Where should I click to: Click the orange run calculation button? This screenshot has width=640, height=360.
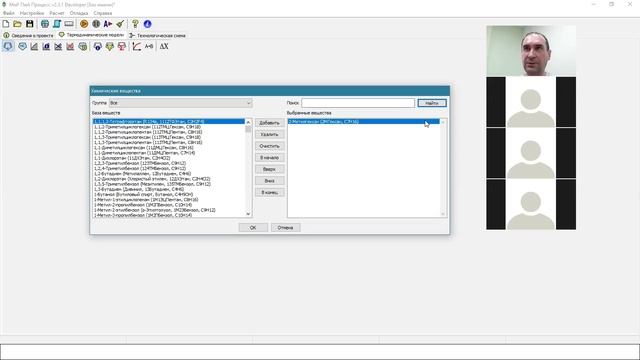point(84,24)
